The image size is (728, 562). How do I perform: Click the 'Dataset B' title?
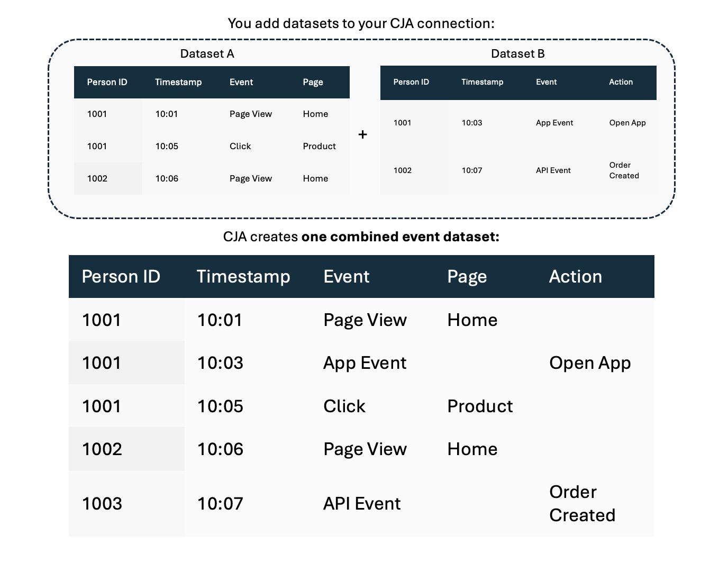click(x=517, y=53)
